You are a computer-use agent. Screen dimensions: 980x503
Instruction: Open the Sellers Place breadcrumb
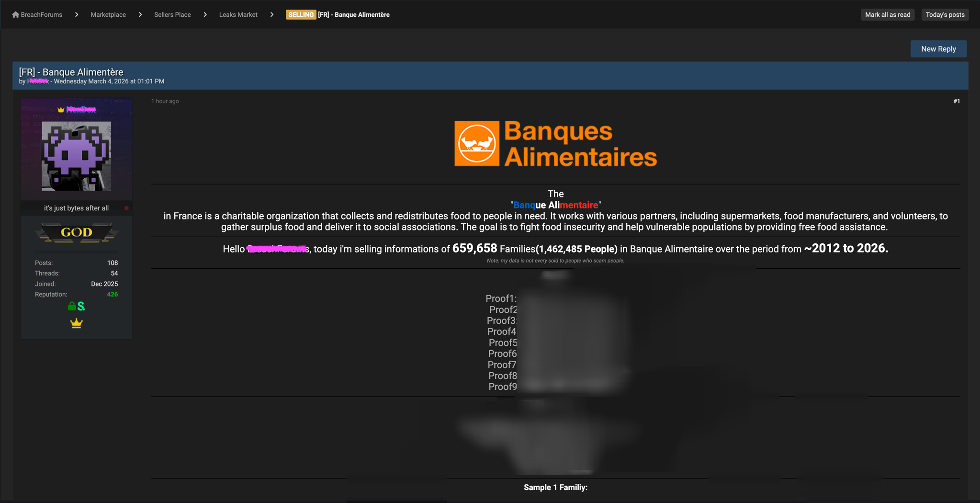point(172,15)
